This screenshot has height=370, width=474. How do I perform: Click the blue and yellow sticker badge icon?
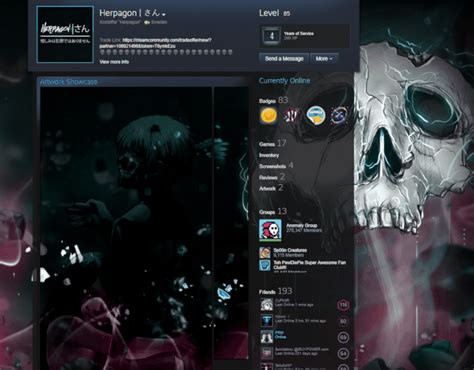click(316, 116)
